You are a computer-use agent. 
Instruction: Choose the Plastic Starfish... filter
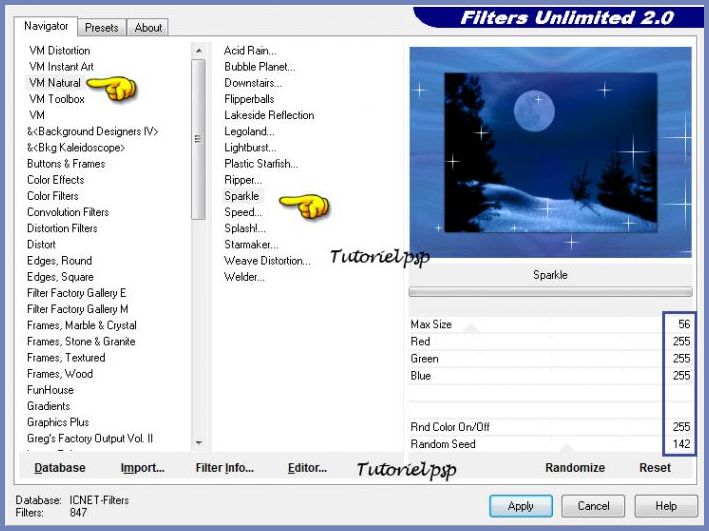coord(261,164)
